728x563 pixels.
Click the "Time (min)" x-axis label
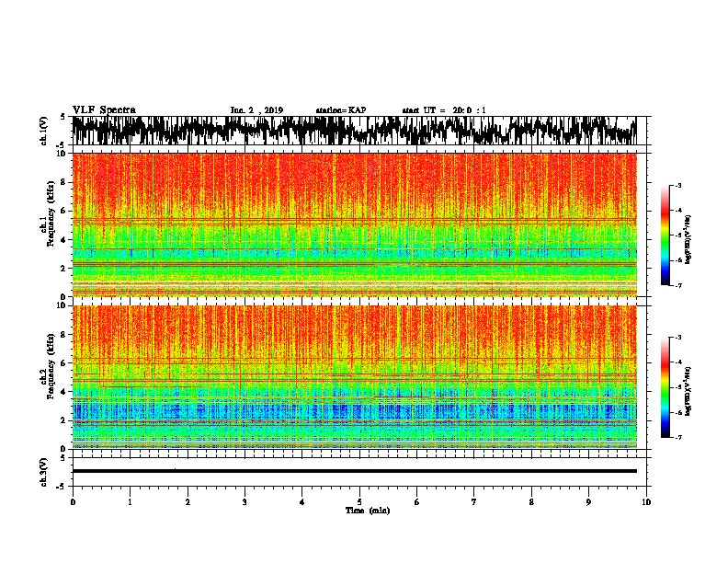click(368, 511)
